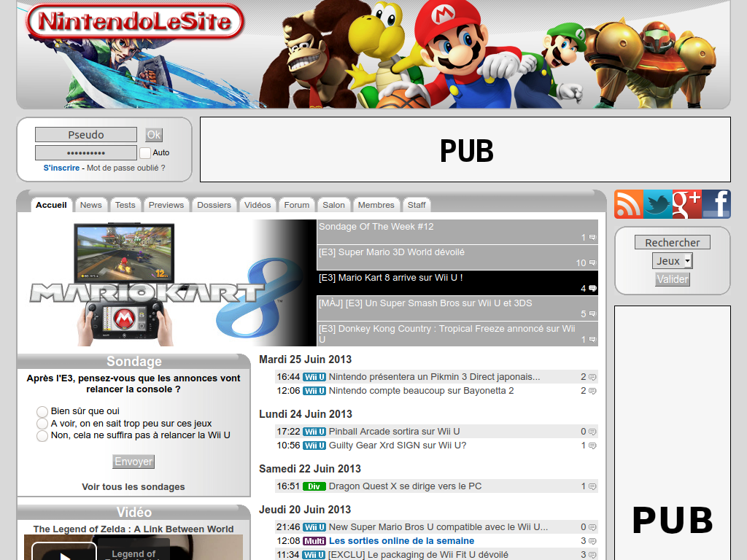Click the Div tag beside Dragon Quest X

coord(314,486)
